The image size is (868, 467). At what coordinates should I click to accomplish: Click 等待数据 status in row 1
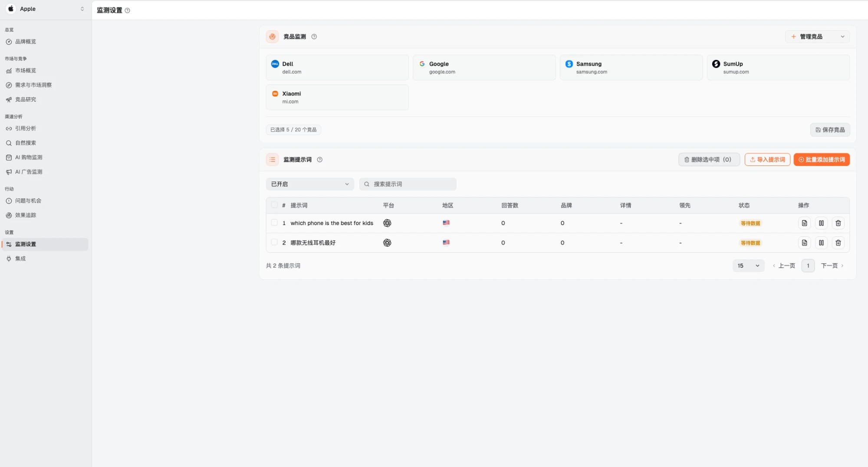[750, 223]
